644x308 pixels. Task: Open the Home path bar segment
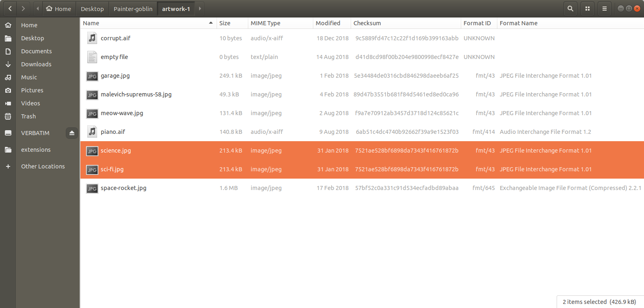click(59, 9)
